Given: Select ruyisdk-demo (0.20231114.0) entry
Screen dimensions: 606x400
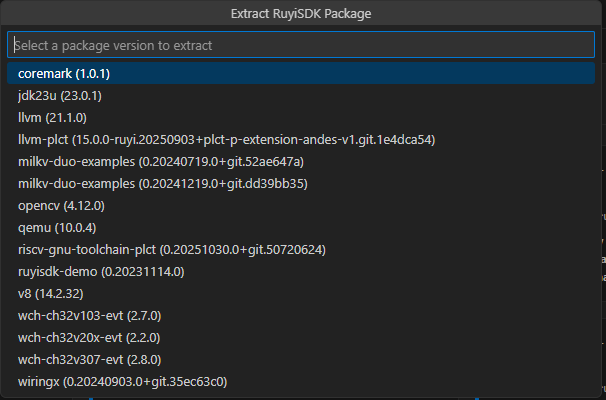Looking at the screenshot, I should click(x=301, y=272).
